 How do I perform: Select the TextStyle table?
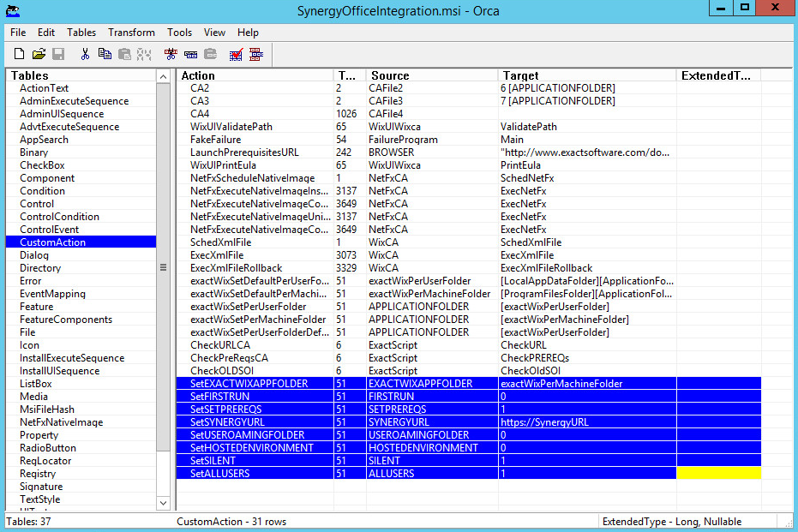click(x=39, y=499)
